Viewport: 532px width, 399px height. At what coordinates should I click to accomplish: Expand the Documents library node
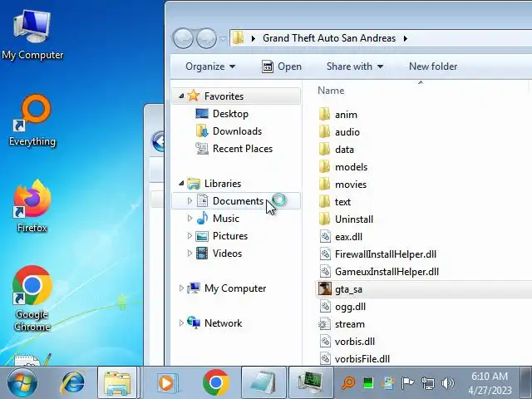[x=190, y=201]
